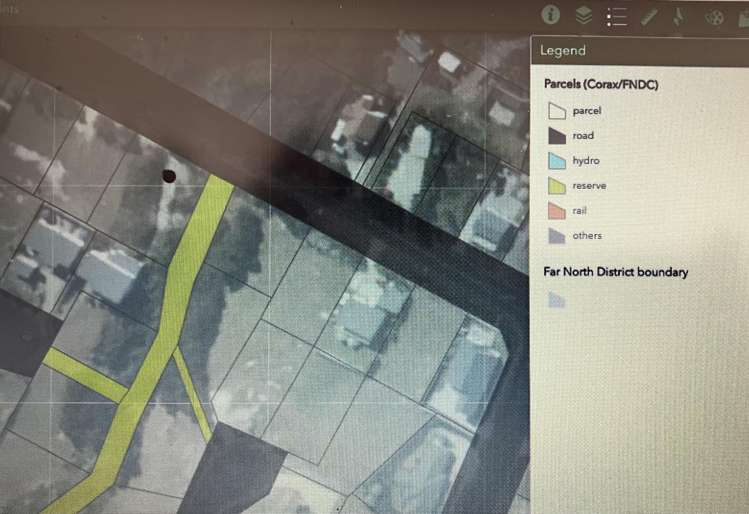749x514 pixels.
Task: Click the Far North District boundary swatch
Action: coord(556,300)
